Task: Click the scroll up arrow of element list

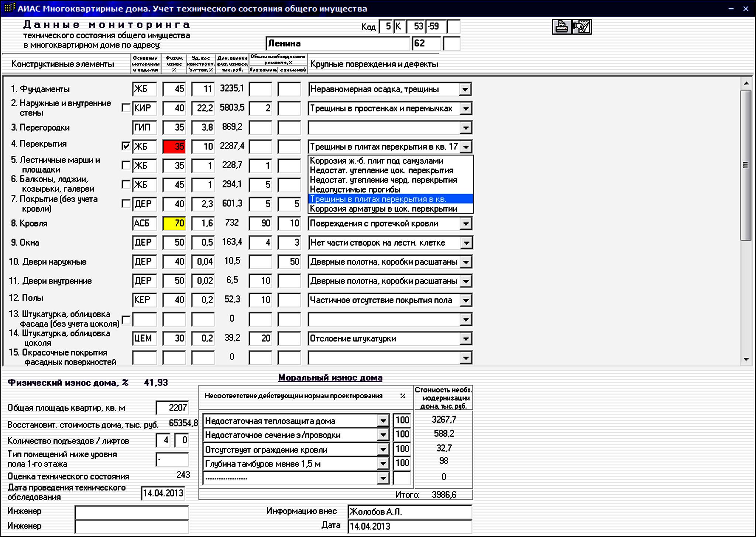Action: coord(746,84)
